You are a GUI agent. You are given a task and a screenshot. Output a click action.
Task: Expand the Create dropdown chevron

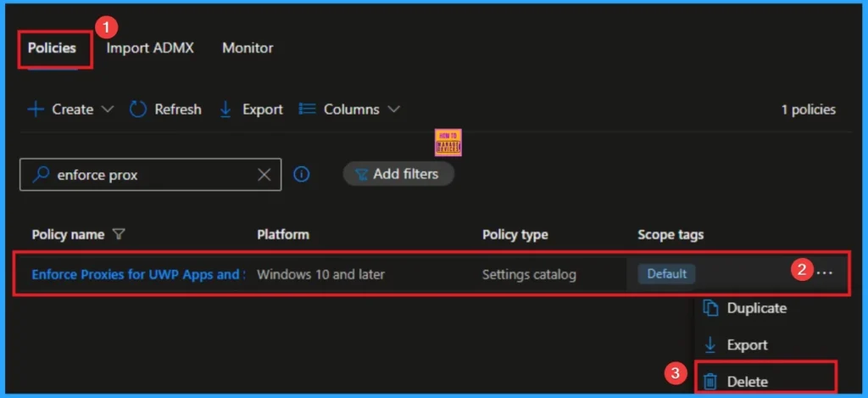click(x=108, y=109)
